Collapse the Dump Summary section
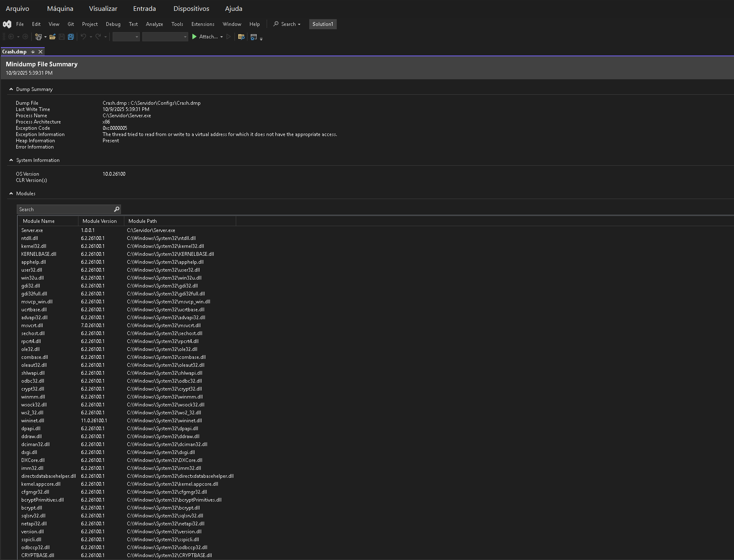This screenshot has height=560, width=734. [11, 89]
